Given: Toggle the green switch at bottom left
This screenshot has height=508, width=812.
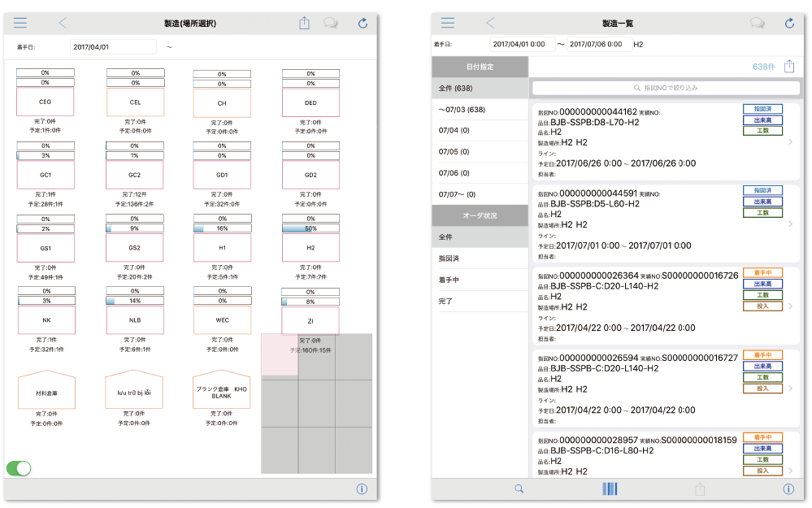Looking at the screenshot, I should click(x=19, y=468).
